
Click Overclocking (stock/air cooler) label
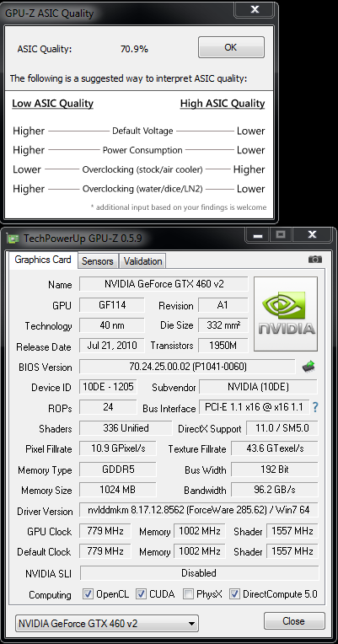(142, 169)
